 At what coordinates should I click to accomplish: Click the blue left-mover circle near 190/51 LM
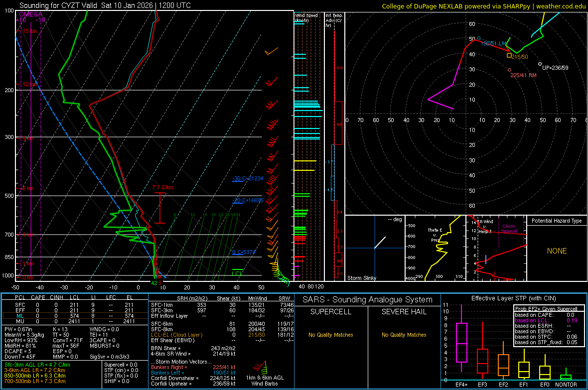[x=479, y=38]
